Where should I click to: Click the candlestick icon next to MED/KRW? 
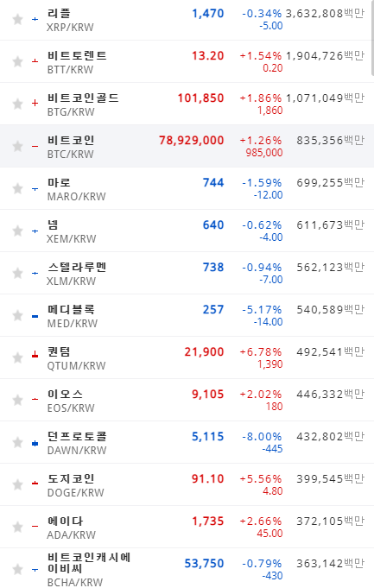pos(35,317)
